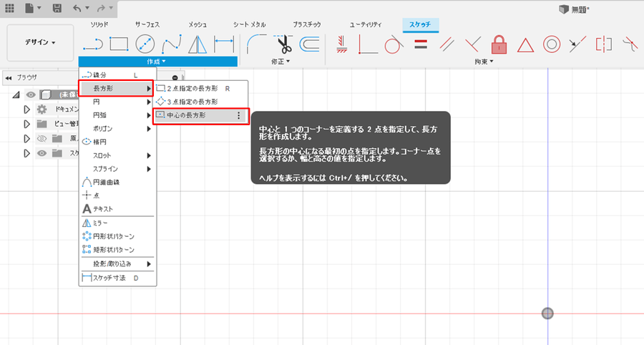Open the data panel grid icon
Screen dimensions: 644x345
pyautogui.click(x=9, y=8)
